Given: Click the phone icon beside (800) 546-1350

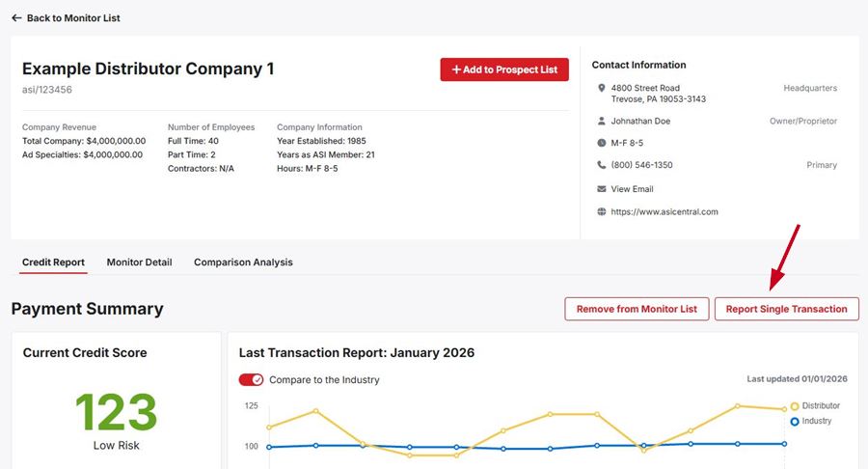Looking at the screenshot, I should point(602,165).
